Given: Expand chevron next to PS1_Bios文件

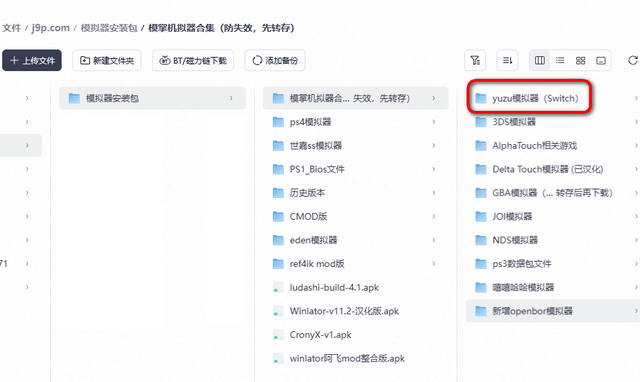Looking at the screenshot, I should (434, 169).
